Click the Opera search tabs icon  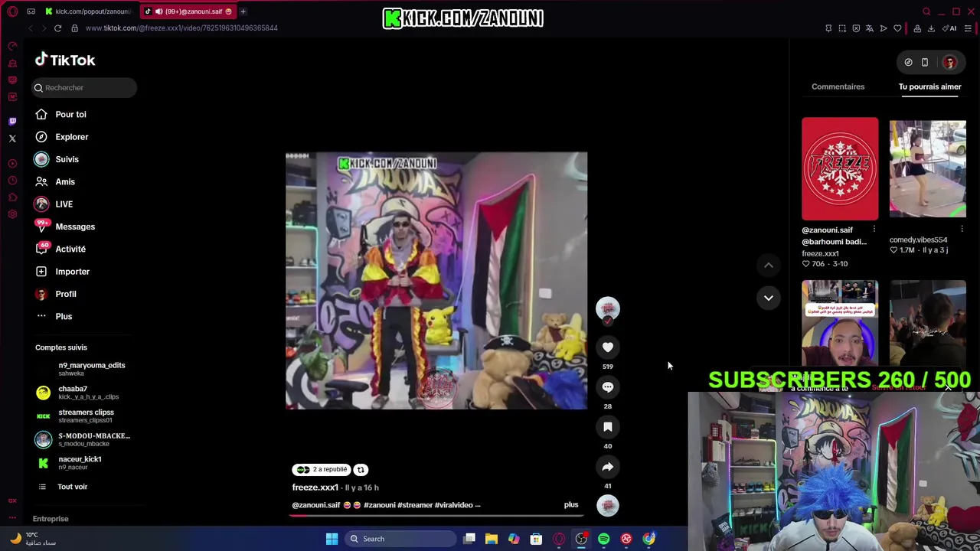click(x=926, y=11)
